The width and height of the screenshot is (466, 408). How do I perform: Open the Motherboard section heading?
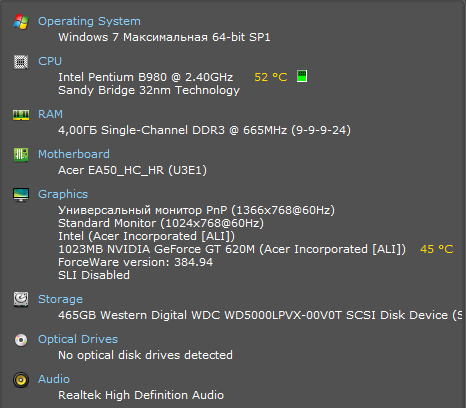tap(74, 154)
